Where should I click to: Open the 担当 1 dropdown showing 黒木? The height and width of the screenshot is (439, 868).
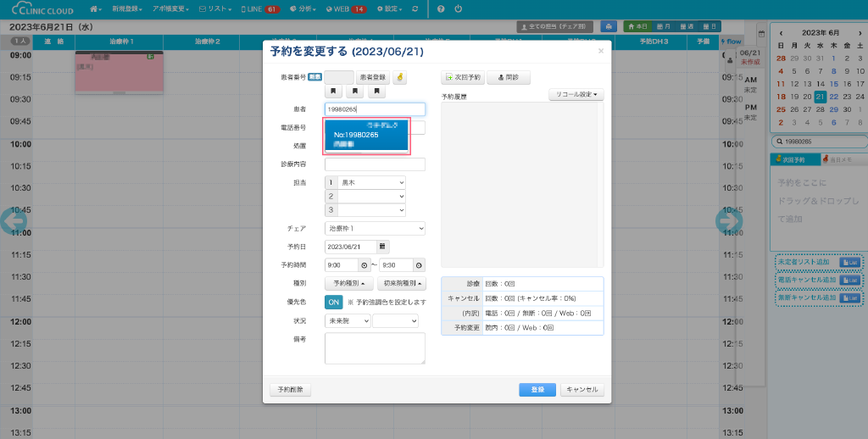[x=371, y=182]
